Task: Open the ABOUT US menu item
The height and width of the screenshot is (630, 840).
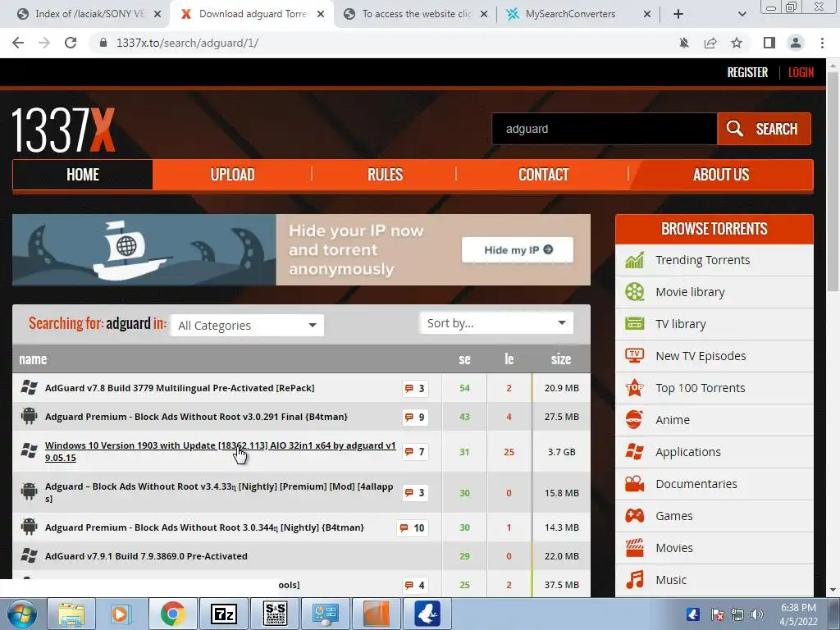Action: (721, 175)
